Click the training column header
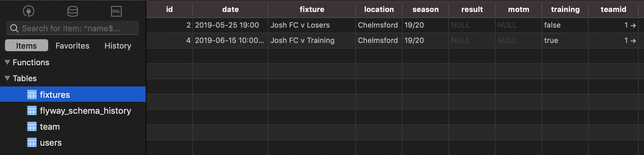Viewport: 644px width, 155px height. pyautogui.click(x=565, y=9)
